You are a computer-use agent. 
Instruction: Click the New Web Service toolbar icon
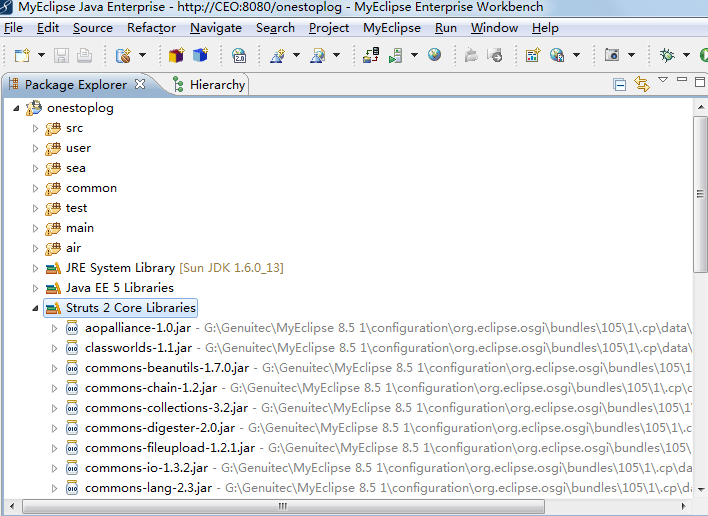pos(123,55)
